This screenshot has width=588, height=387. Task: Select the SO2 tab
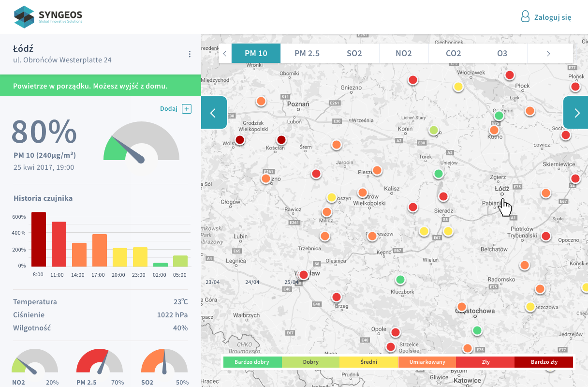pyautogui.click(x=354, y=53)
